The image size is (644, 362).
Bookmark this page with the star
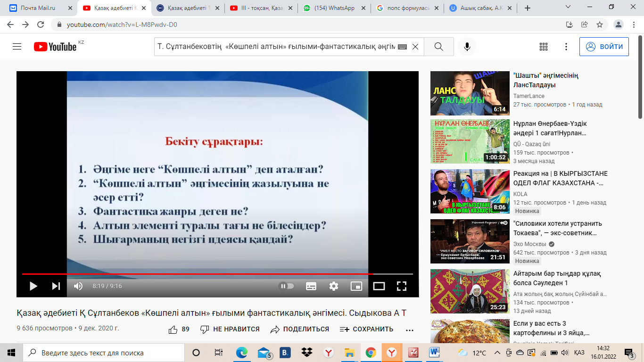(x=599, y=25)
